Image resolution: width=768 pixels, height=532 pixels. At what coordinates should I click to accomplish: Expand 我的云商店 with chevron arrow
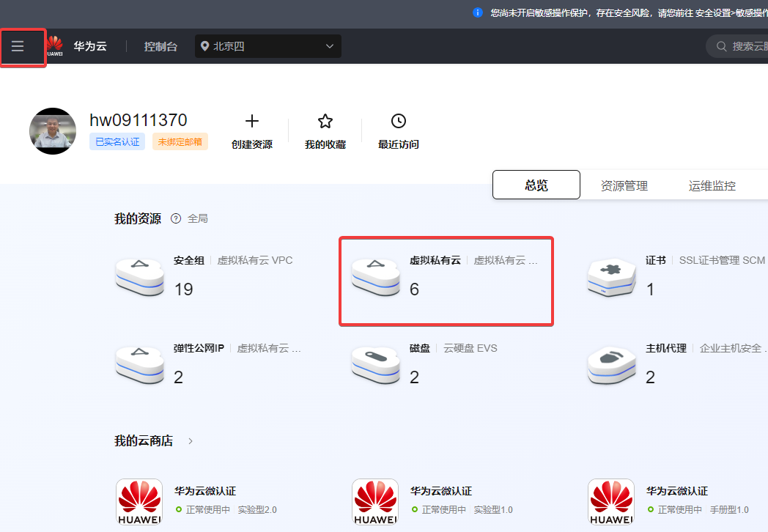[x=191, y=441]
